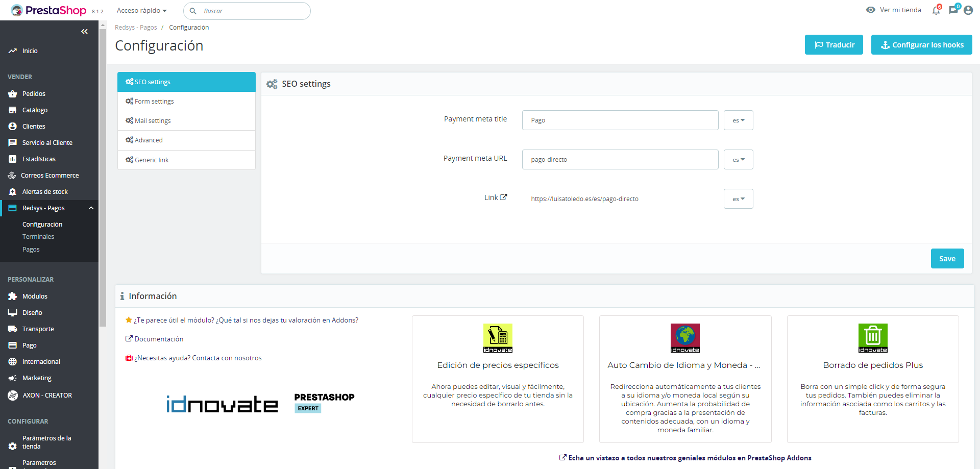Click the Alertas de stock bell icon

[x=13, y=192]
